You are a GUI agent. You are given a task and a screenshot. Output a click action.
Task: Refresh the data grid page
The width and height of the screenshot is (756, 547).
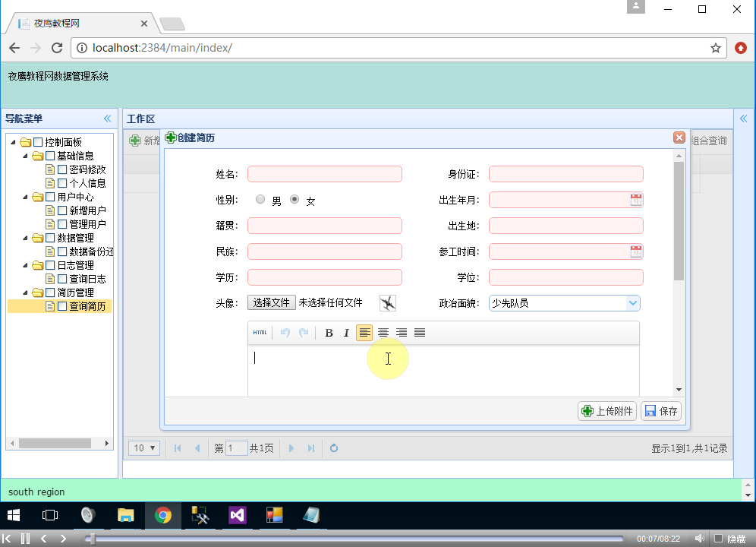click(x=334, y=448)
